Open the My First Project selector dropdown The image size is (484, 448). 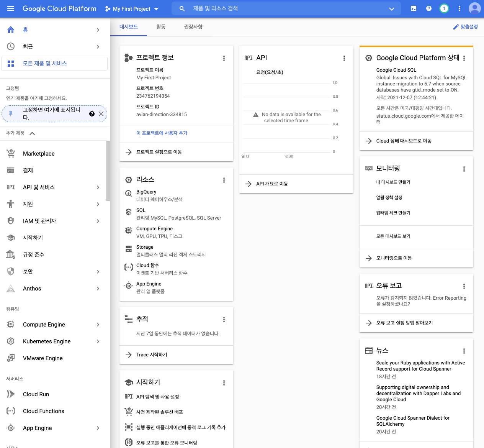132,9
